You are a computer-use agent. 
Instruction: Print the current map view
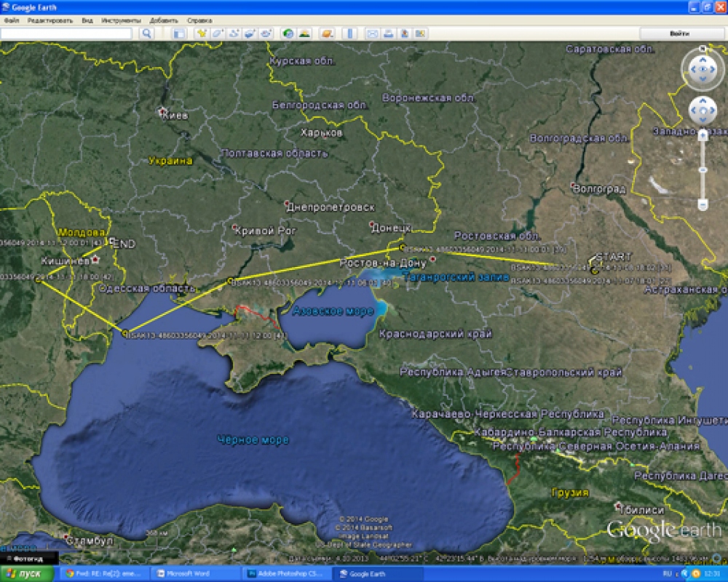point(388,33)
